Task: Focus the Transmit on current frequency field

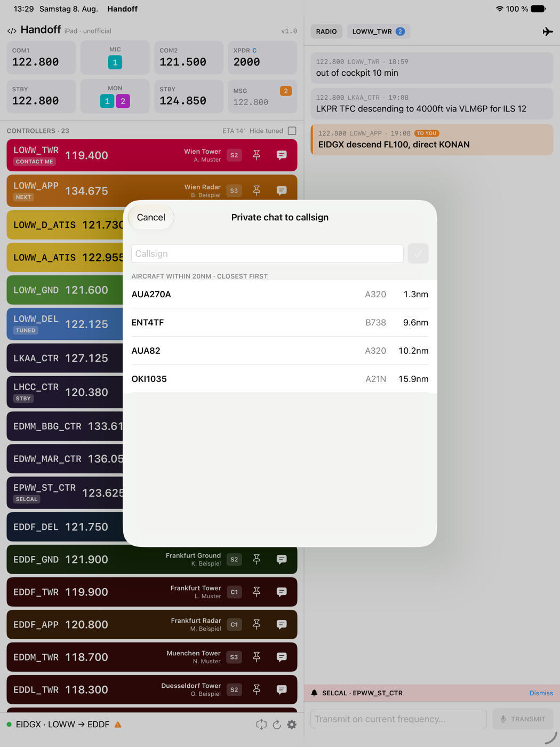Action: [398, 719]
